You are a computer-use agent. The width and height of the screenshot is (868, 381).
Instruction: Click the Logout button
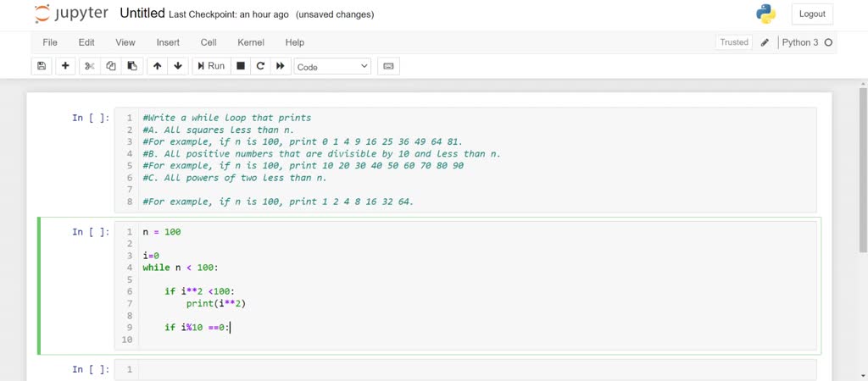coord(812,14)
